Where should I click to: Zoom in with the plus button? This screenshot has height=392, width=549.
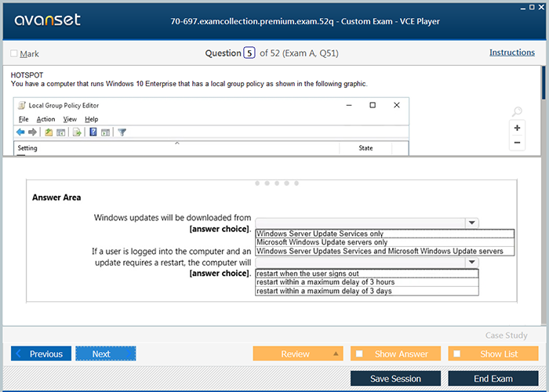pos(517,128)
